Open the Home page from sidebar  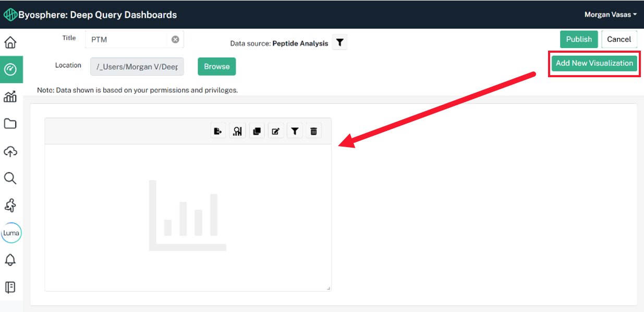point(10,42)
